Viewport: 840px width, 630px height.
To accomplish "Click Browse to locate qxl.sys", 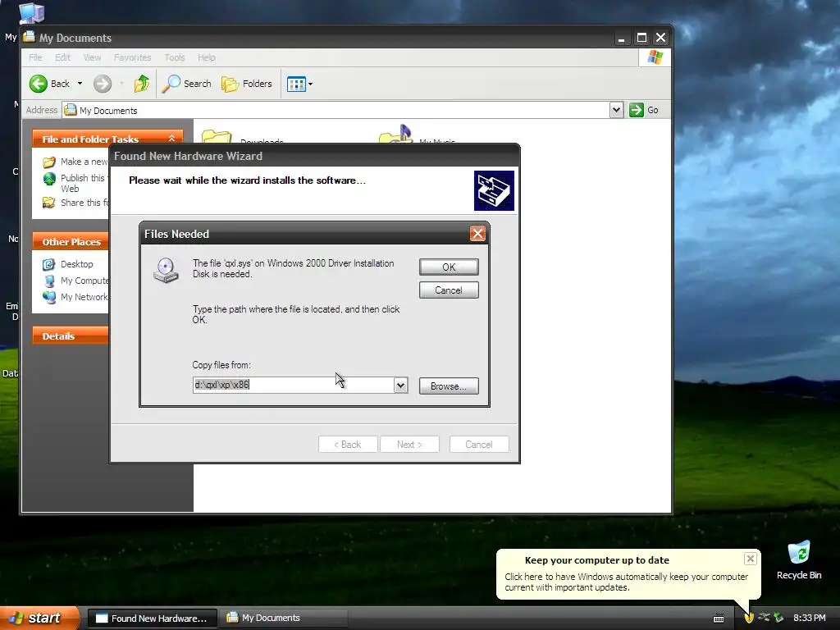I will click(x=449, y=386).
